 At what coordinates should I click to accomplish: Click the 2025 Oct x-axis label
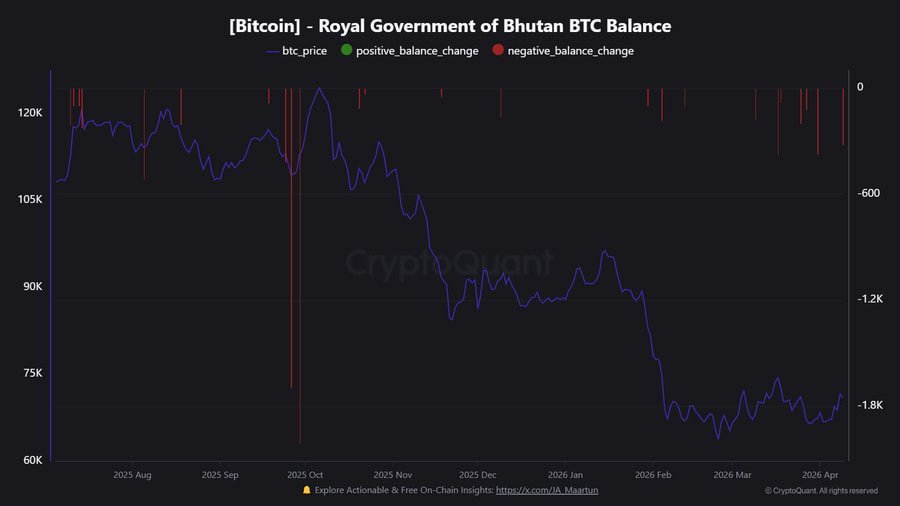(x=304, y=475)
